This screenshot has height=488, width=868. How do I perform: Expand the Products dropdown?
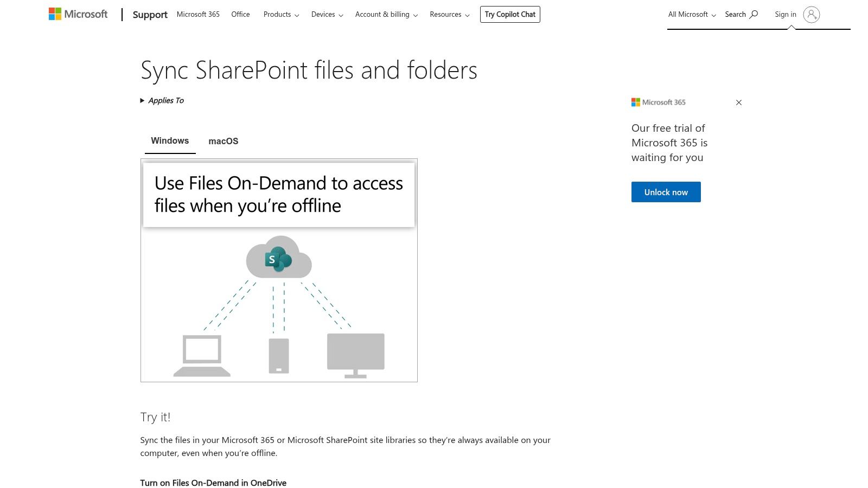280,14
